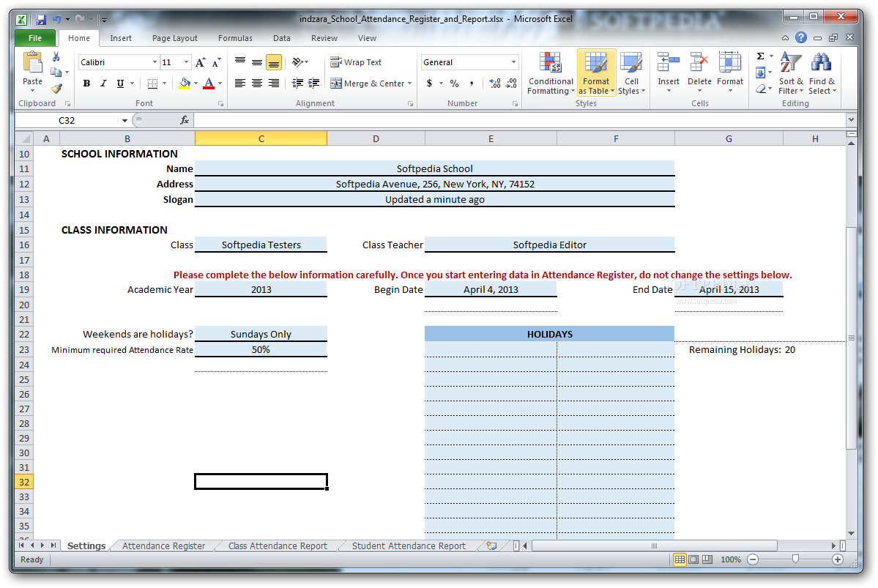Click the Format as Table button
Screen dimensions: 878x588
pyautogui.click(x=596, y=73)
